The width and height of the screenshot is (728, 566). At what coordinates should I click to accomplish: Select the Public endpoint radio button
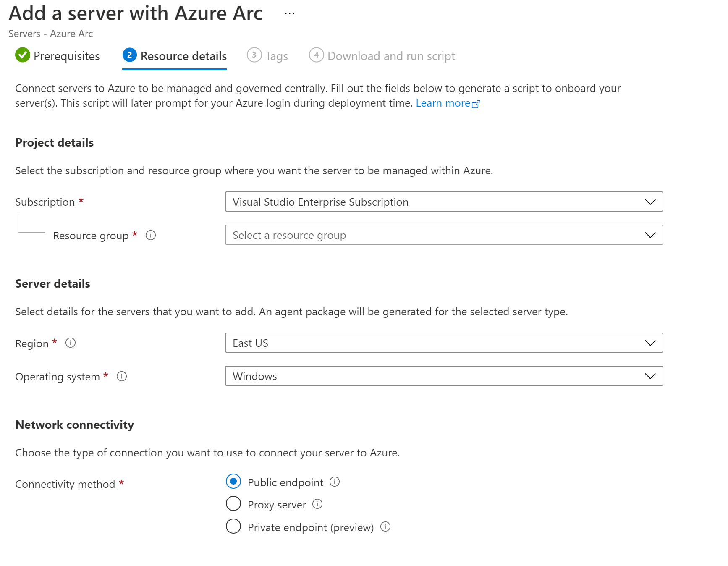pyautogui.click(x=233, y=482)
